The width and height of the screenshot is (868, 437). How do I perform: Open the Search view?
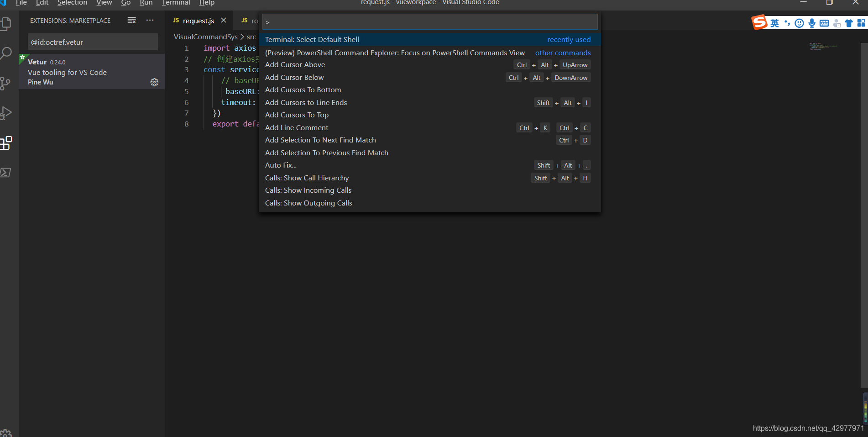point(7,53)
